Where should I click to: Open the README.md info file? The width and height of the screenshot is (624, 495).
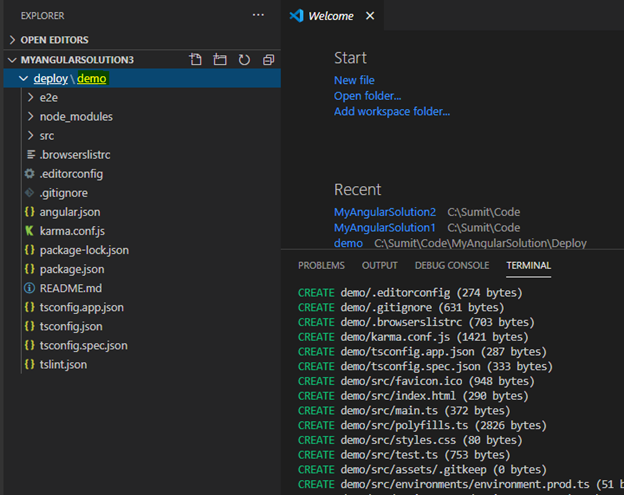pos(70,288)
